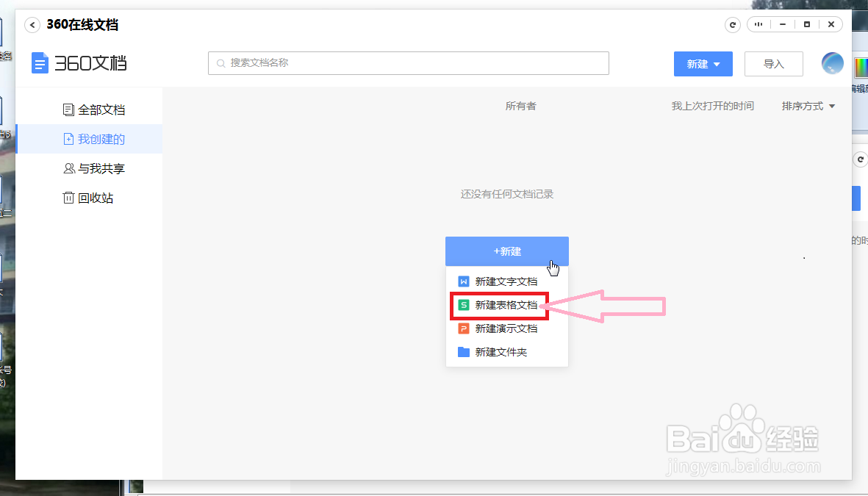This screenshot has height=496, width=868.
Task: Open 全部文档 in the sidebar
Action: [90, 109]
